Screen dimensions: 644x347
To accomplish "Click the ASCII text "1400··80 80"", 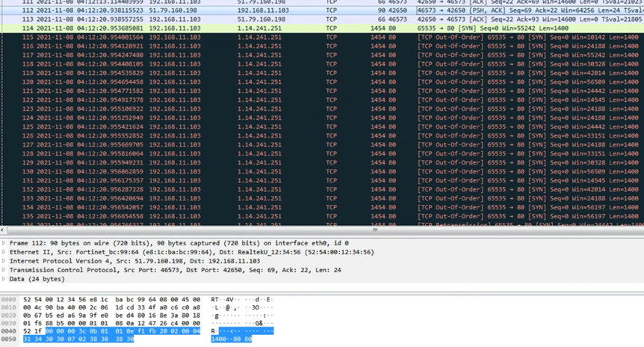I will tap(232, 339).
